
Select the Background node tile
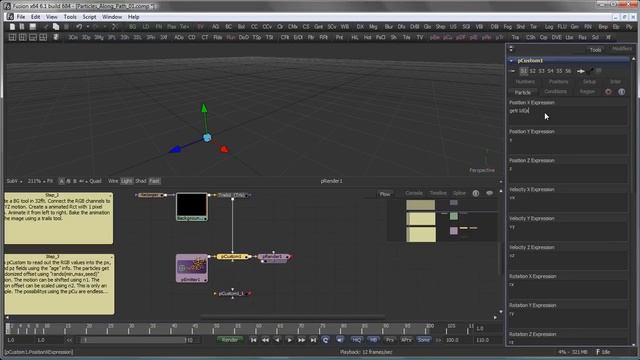pos(191,207)
